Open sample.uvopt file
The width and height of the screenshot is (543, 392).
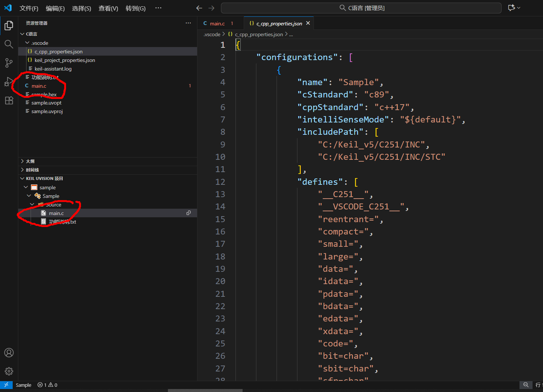(x=108, y=103)
